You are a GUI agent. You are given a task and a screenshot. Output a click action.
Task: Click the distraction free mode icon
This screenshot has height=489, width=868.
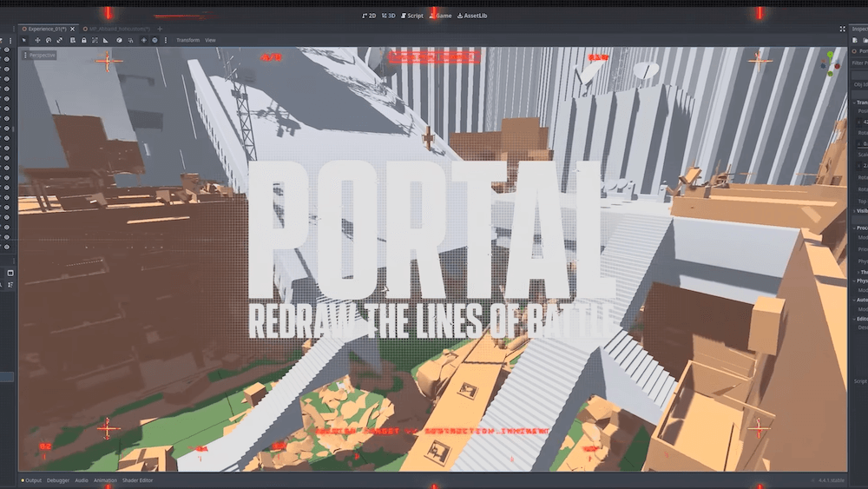843,29
